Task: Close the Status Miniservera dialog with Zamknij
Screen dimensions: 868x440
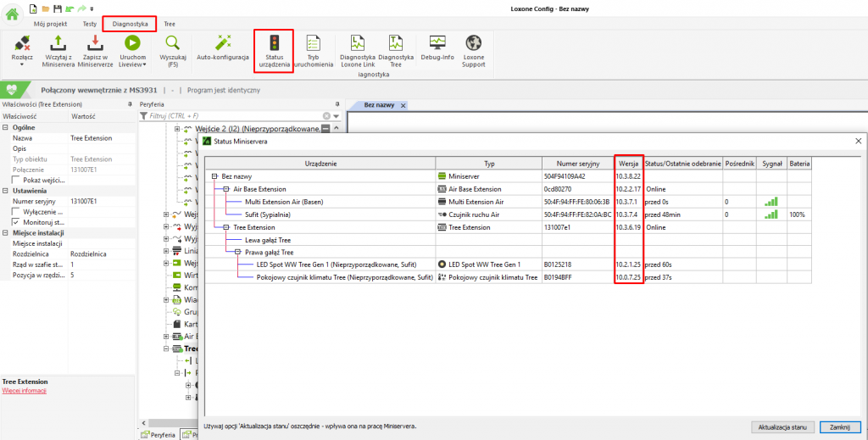Action: [839, 426]
